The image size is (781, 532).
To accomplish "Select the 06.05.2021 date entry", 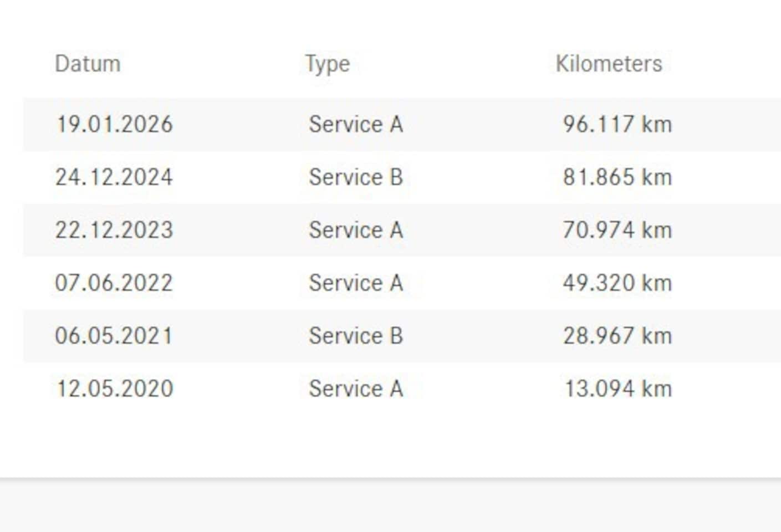I will point(114,336).
